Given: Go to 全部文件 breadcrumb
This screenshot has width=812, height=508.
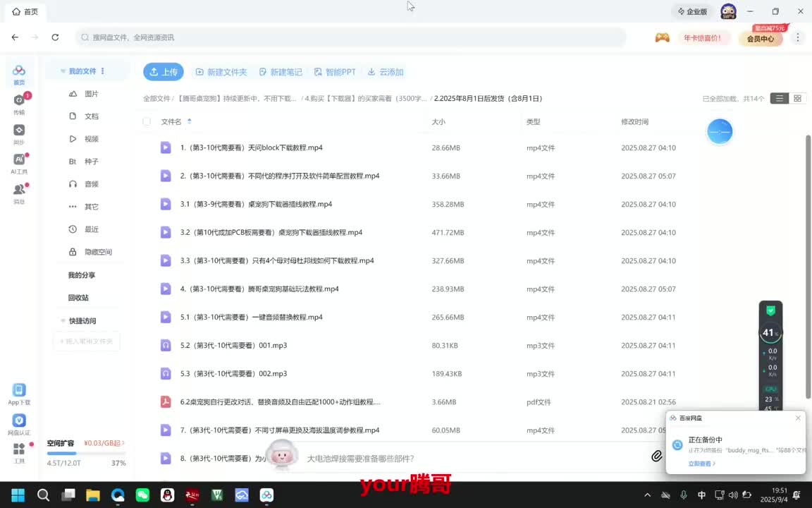Looking at the screenshot, I should click(156, 99).
